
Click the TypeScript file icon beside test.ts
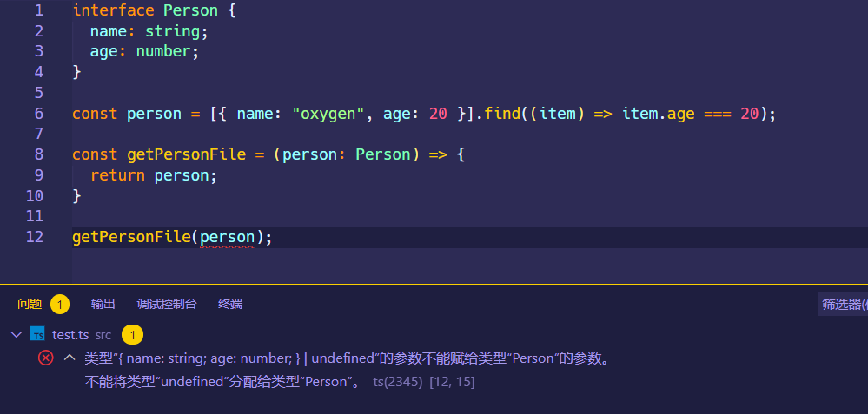pyautogui.click(x=37, y=334)
